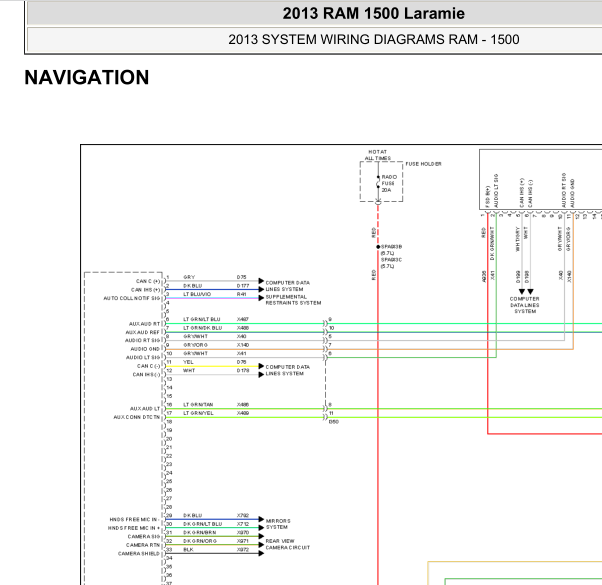Click the 'RADIO FUSE 20A' label

point(389,183)
